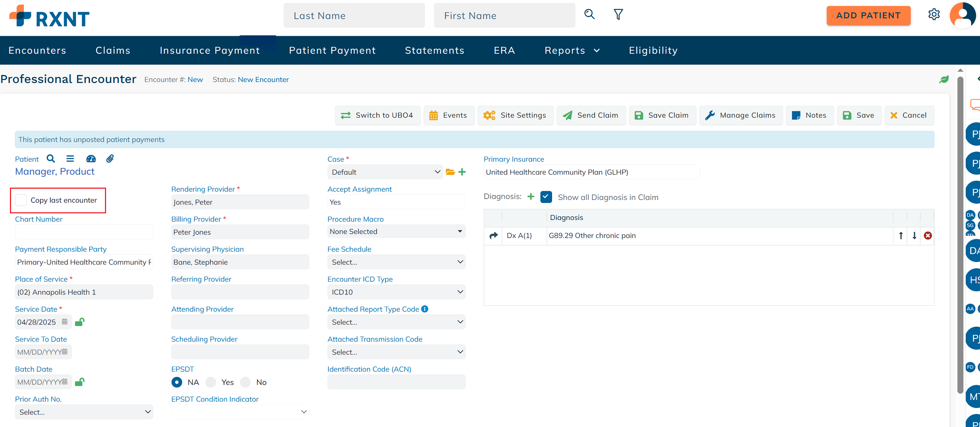Select EPSDT Yes radio button
This screenshot has width=980, height=427.
point(211,382)
